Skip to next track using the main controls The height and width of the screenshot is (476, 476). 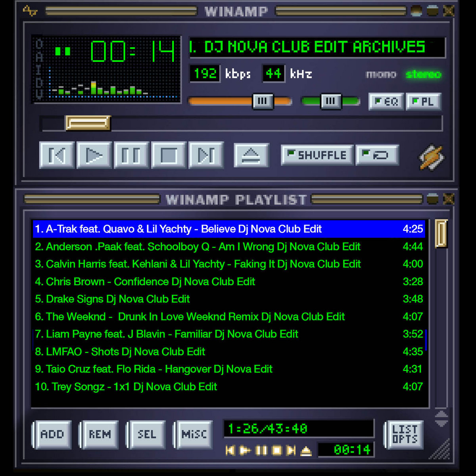[x=205, y=155]
